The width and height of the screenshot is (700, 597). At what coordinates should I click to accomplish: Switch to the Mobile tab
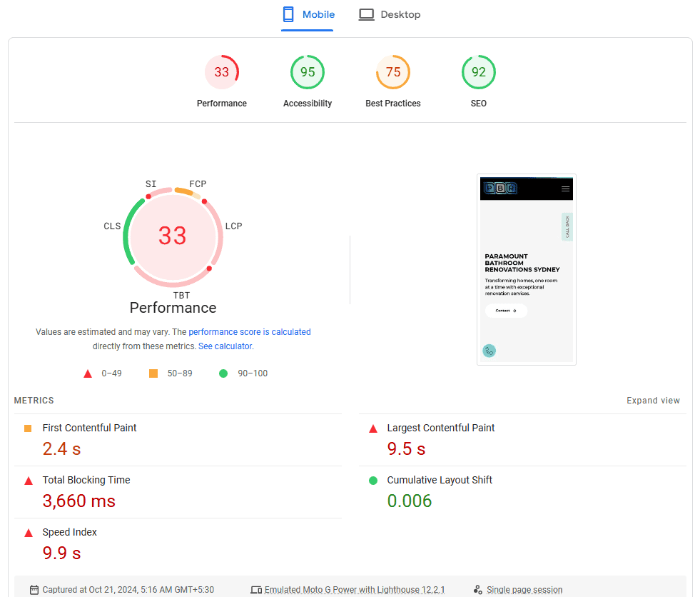point(308,15)
